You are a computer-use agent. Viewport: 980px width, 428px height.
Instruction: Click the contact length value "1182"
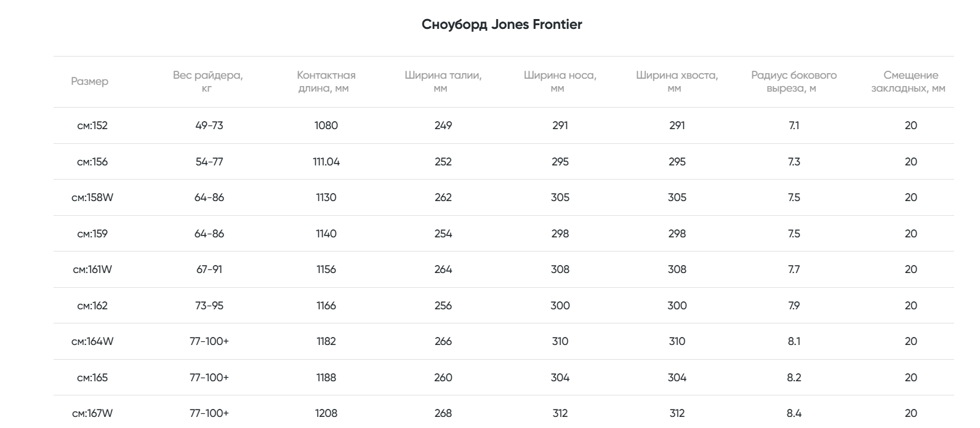(326, 341)
